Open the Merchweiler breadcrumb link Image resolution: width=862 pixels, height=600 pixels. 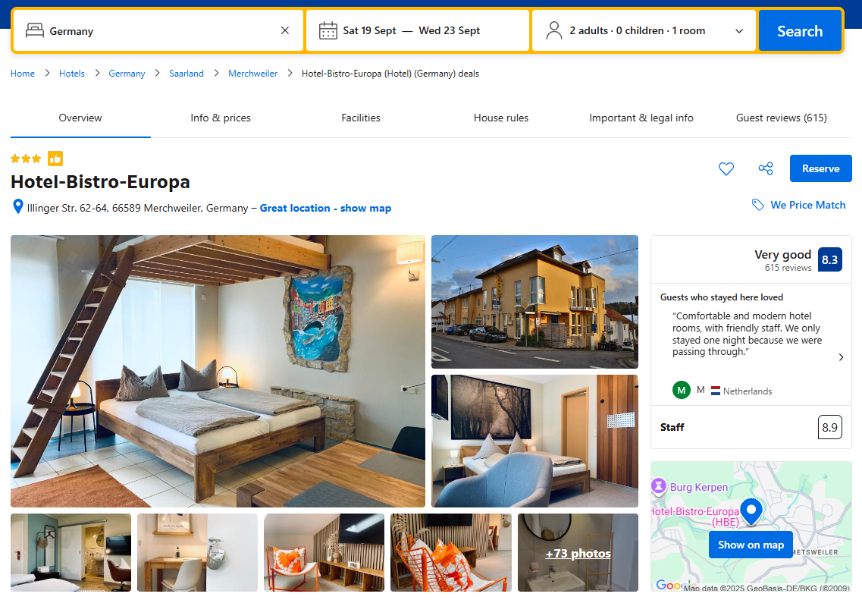pos(253,74)
